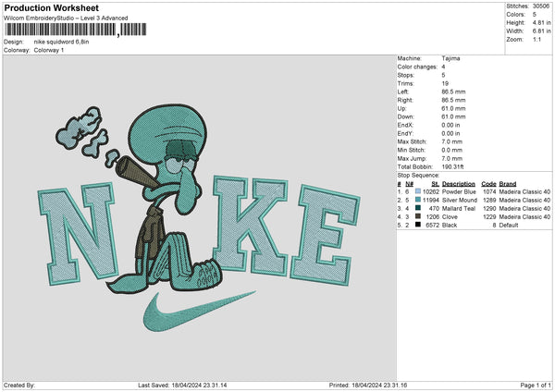555x392 pixels.
Task: Click the Min Stitch value 0.0 mm
Action: (452, 150)
